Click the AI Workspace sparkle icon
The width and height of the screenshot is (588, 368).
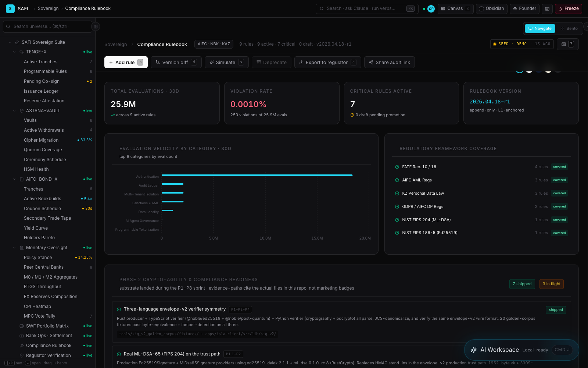(474, 350)
